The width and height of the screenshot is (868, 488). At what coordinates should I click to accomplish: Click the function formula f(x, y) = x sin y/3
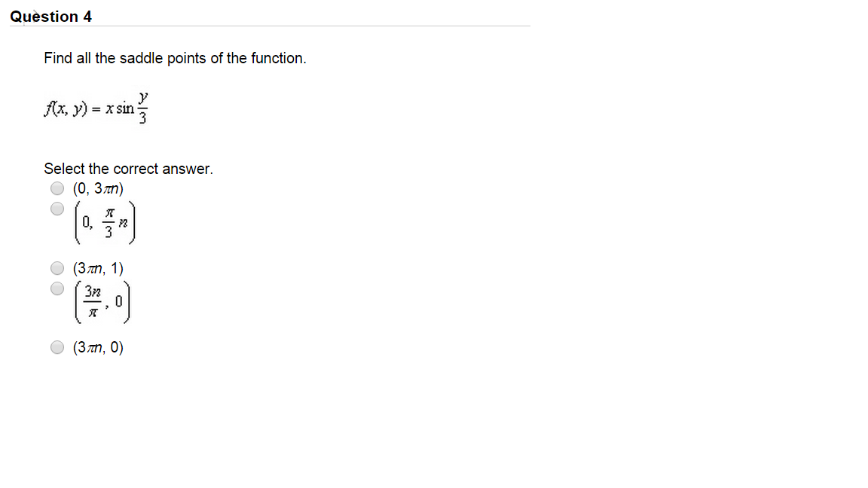coord(95,105)
